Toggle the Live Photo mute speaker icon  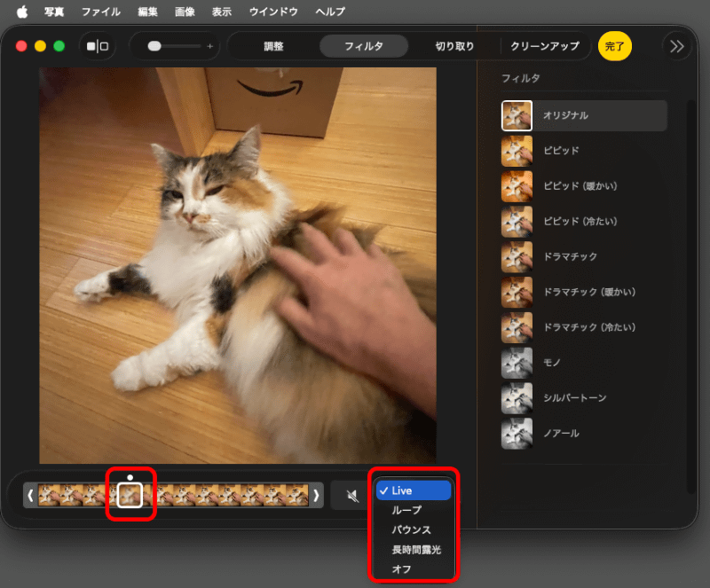(352, 496)
